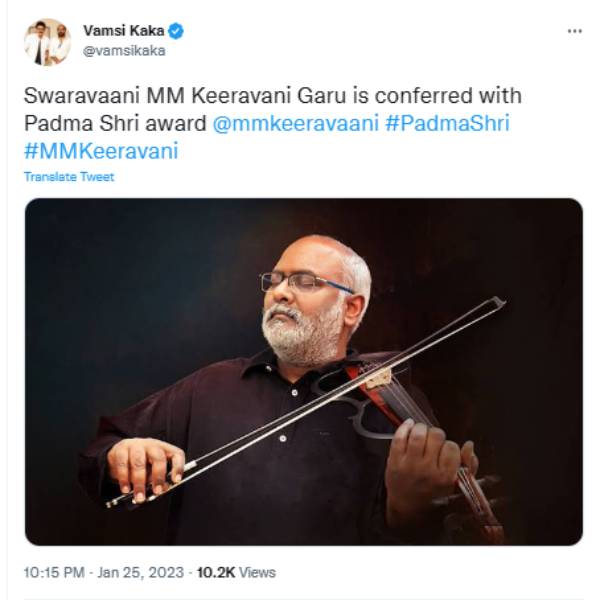Open the more options ellipsis menu
This screenshot has width=600, height=600.
coord(574,31)
